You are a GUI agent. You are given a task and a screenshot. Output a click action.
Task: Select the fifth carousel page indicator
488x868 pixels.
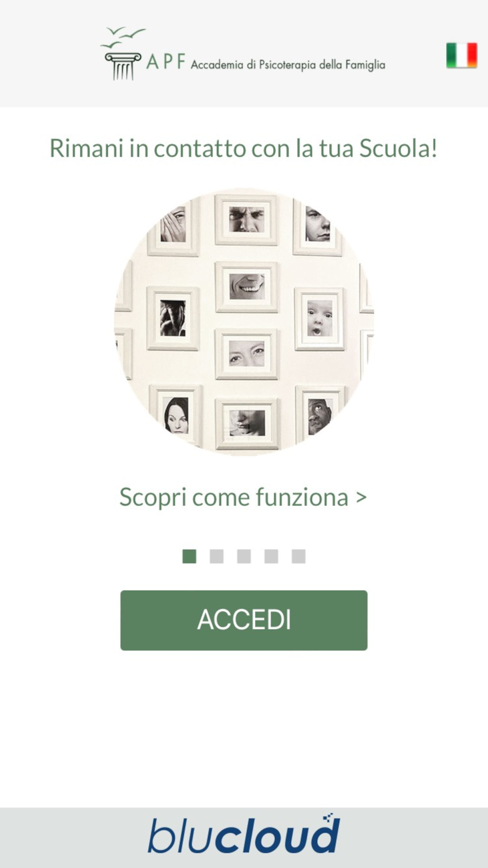(x=299, y=556)
